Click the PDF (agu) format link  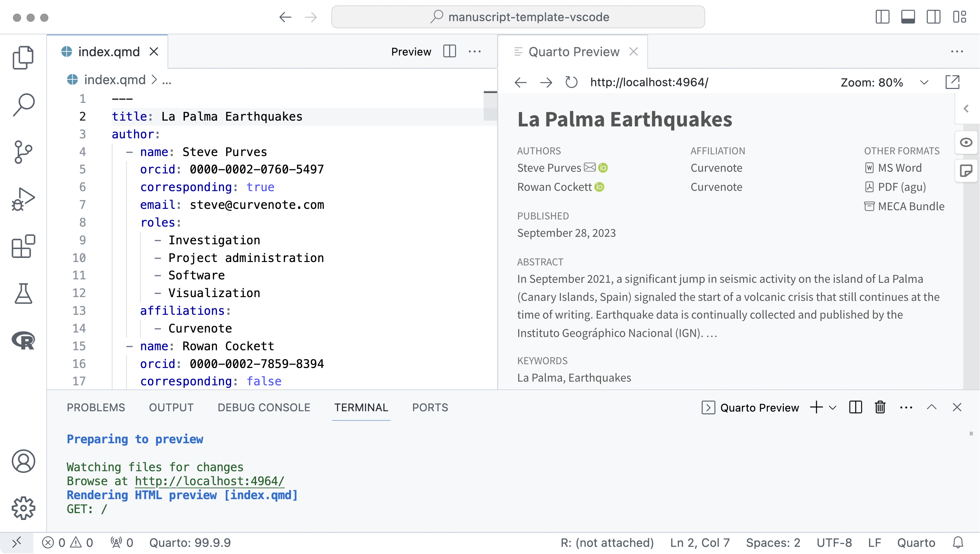[x=901, y=186]
